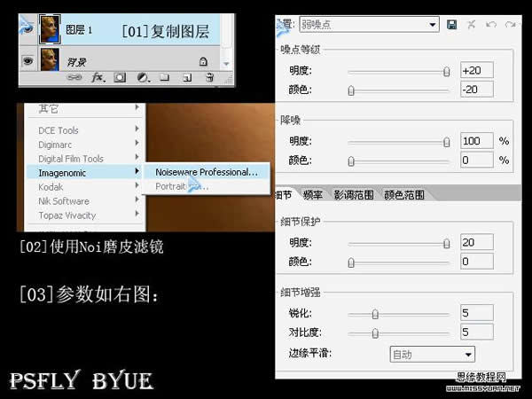Screen dimensions: 532x399
Task: Select the 图层 1 layer thumbnail
Action: pos(50,29)
